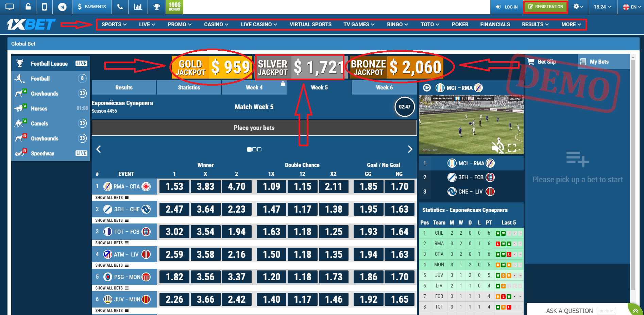Claim the 100$ bonus badge
644x315 pixels.
pyautogui.click(x=174, y=6)
